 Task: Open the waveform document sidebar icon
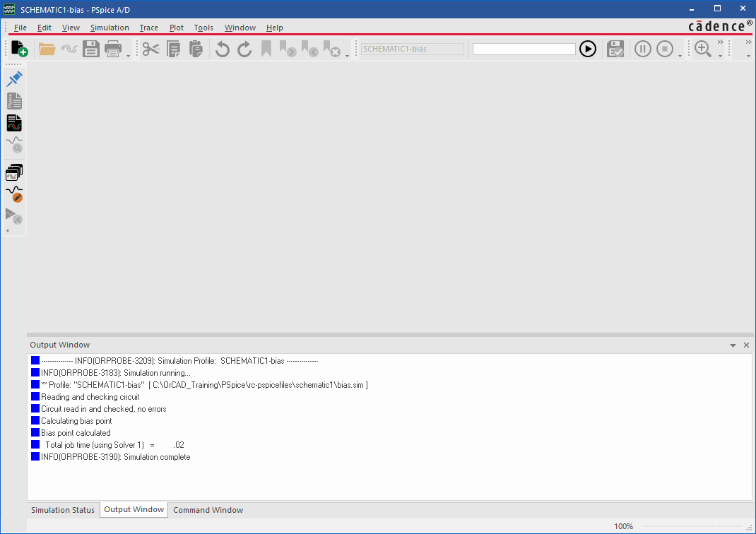pos(14,124)
